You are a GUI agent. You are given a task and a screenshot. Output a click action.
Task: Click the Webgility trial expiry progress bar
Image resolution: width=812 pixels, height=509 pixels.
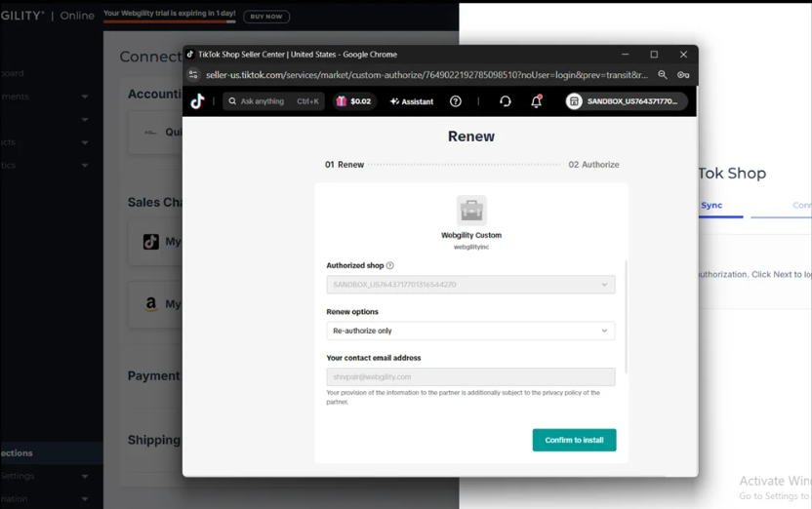(170, 21)
